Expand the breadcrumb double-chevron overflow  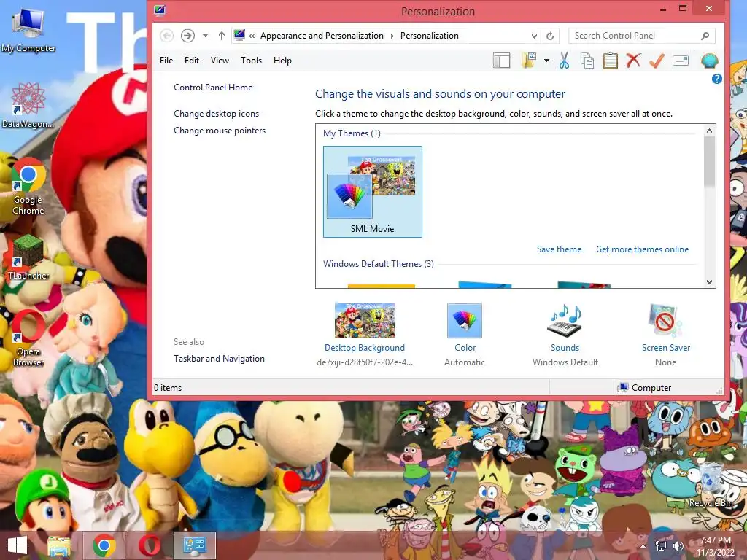pos(252,36)
